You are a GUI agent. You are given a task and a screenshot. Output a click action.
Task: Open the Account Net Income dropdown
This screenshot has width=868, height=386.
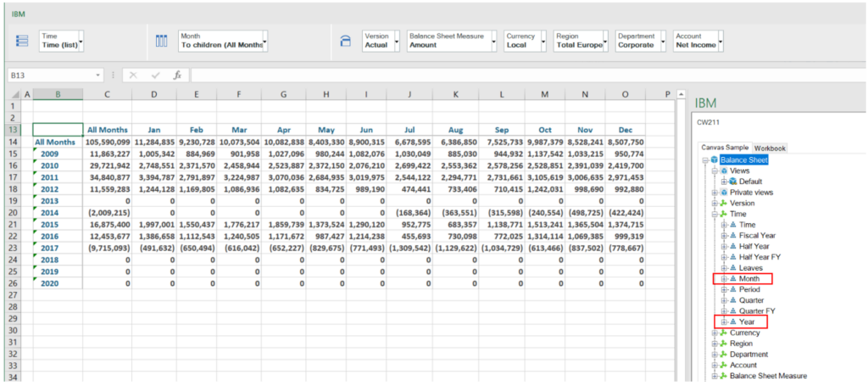721,41
